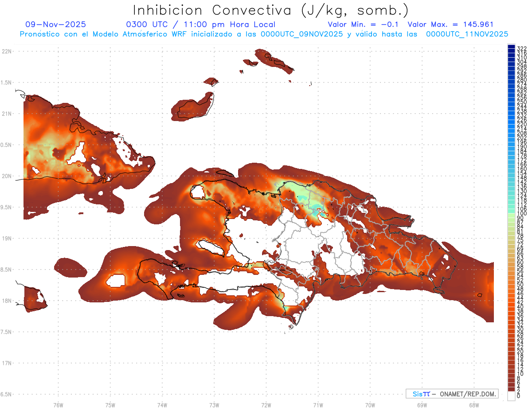
Task: Click the "76W" longitude label
Action: pos(58,404)
